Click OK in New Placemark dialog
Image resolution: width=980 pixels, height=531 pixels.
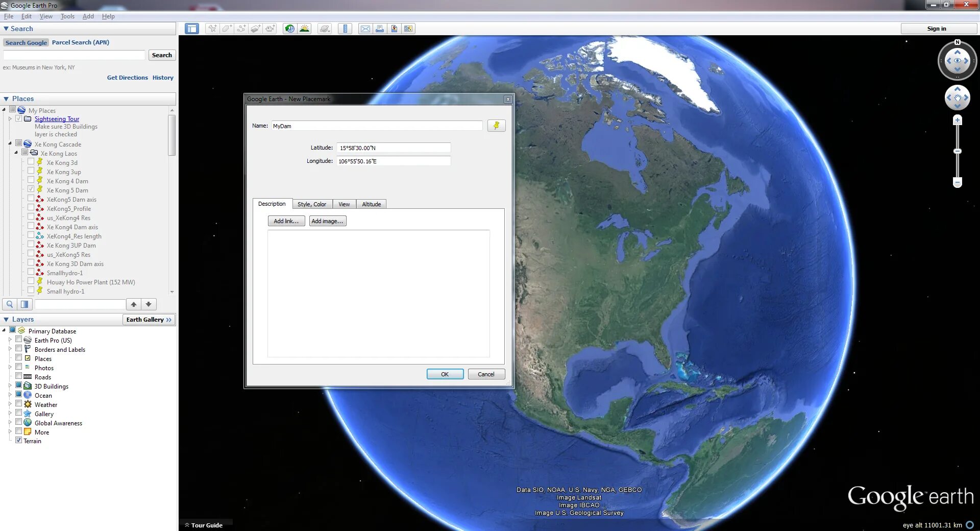pos(445,374)
